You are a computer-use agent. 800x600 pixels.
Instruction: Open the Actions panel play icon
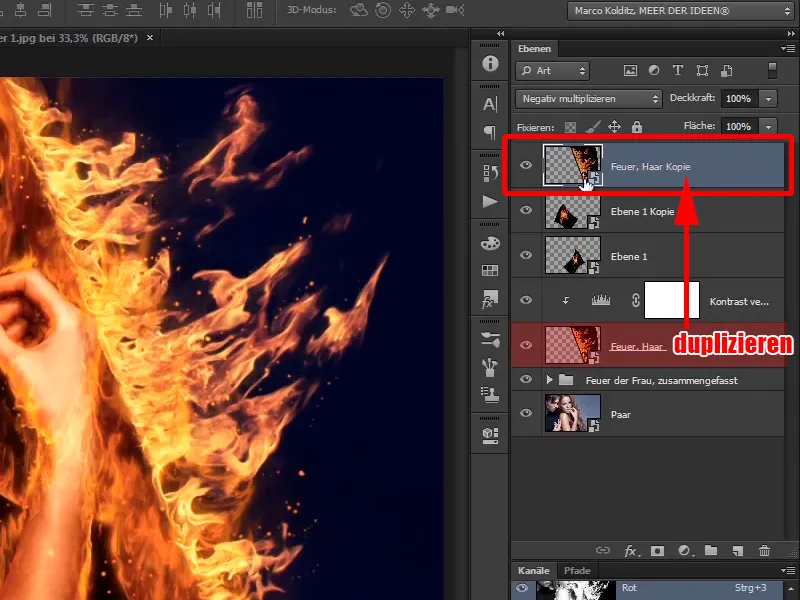point(490,202)
